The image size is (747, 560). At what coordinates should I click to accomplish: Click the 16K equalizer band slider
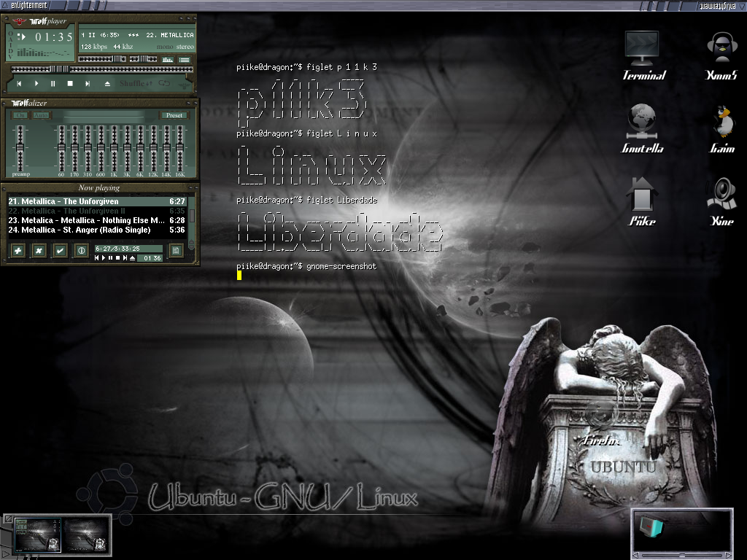[x=179, y=147]
